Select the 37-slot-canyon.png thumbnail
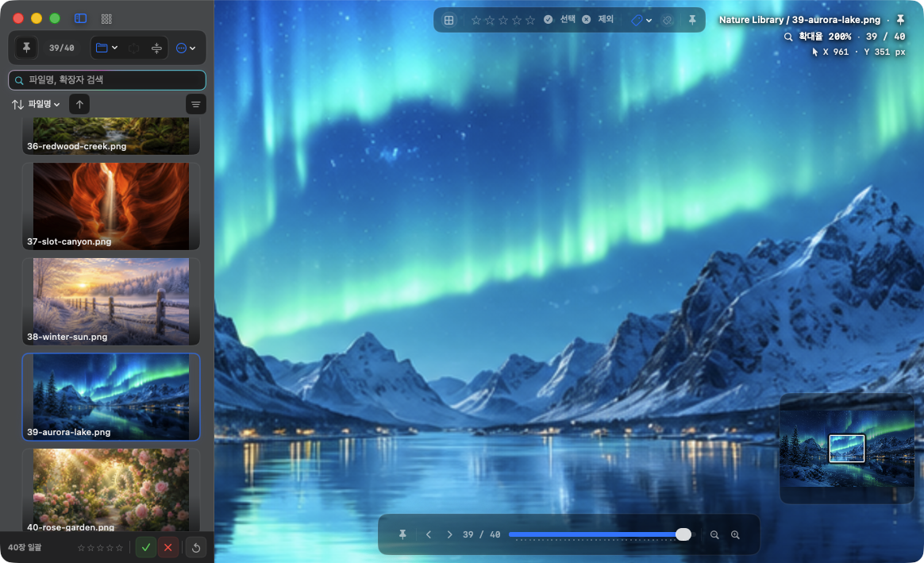 (111, 206)
